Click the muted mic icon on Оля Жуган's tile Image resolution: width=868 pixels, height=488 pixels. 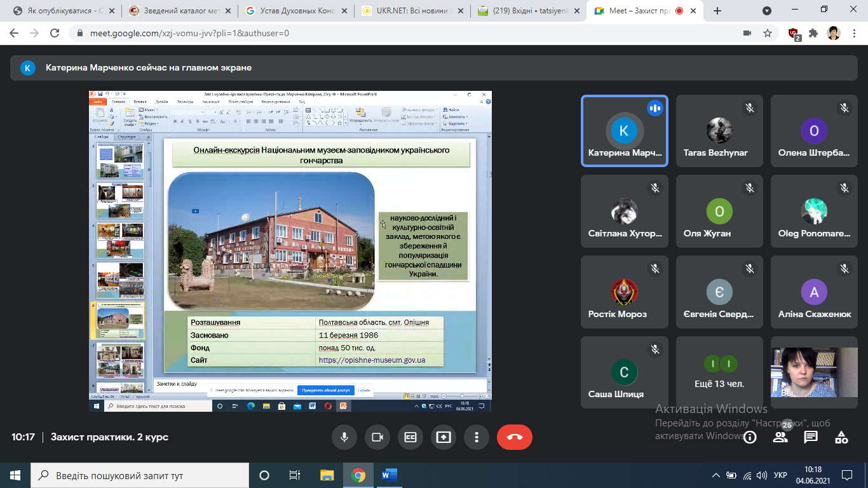coord(750,188)
